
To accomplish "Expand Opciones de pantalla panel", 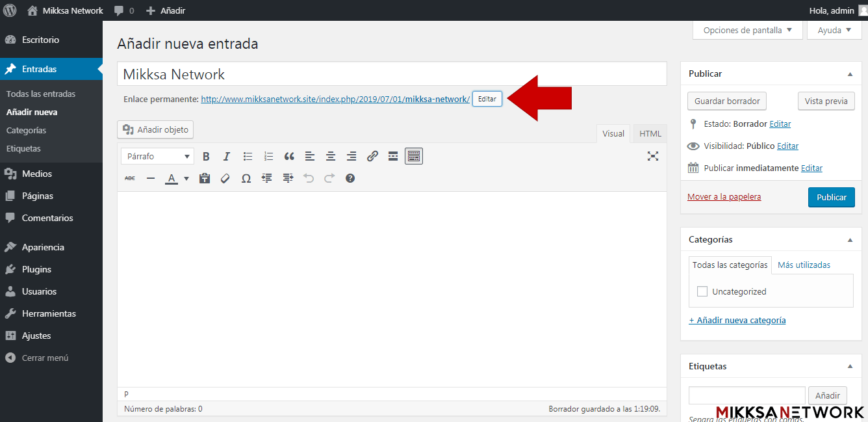I will (747, 30).
